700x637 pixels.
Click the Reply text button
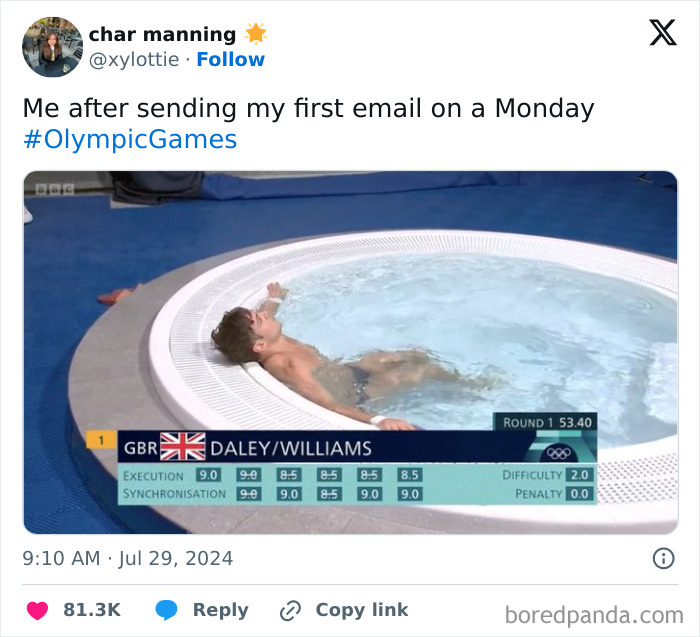221,610
